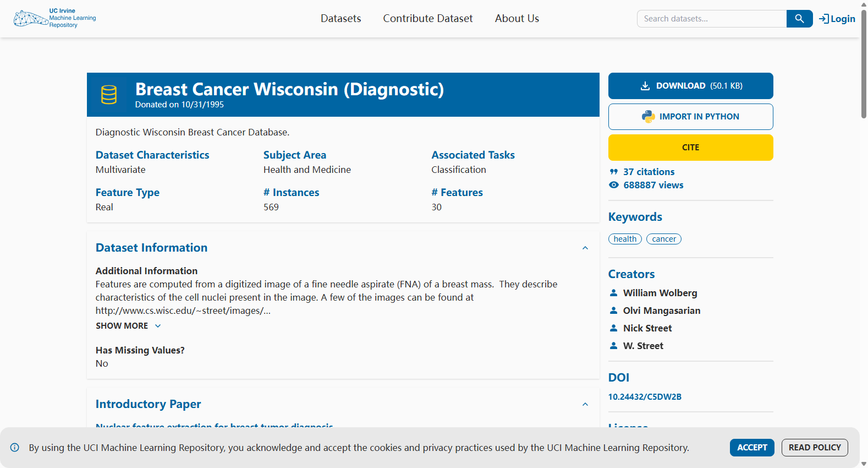This screenshot has width=868, height=468.
Task: Collapse the Dataset Information section
Action: pyautogui.click(x=585, y=248)
